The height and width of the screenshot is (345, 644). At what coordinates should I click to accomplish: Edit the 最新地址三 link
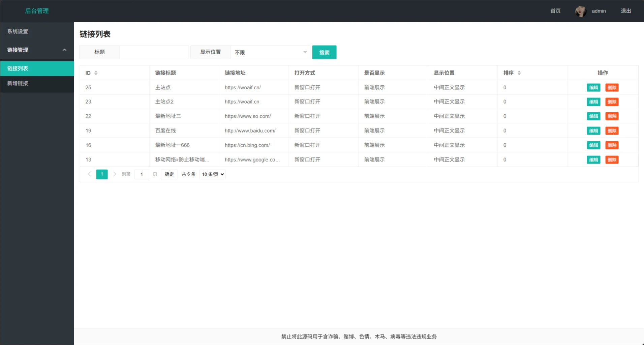point(593,116)
